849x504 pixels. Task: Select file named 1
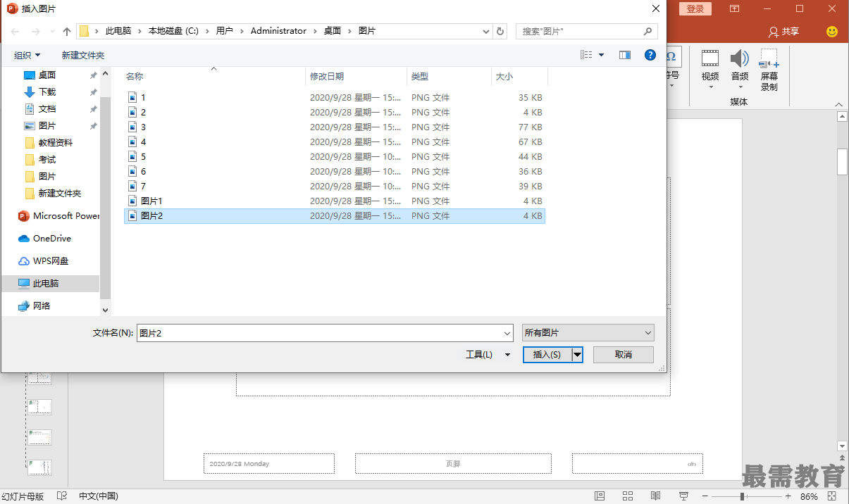tap(335, 98)
